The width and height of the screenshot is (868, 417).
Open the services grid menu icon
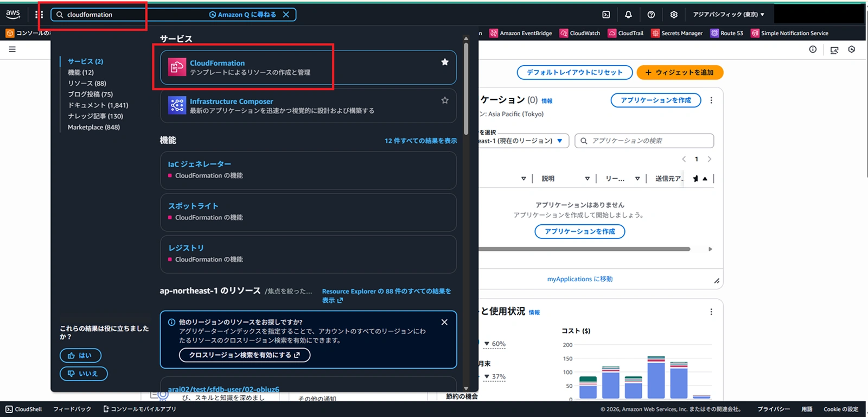(39, 15)
